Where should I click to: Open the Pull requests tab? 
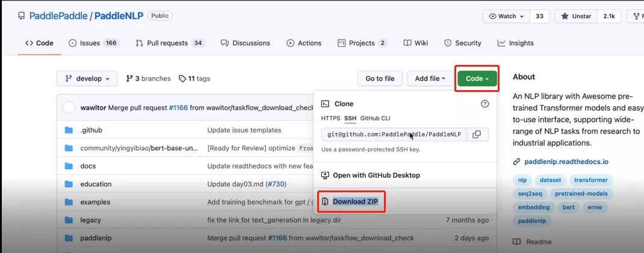tap(170, 43)
